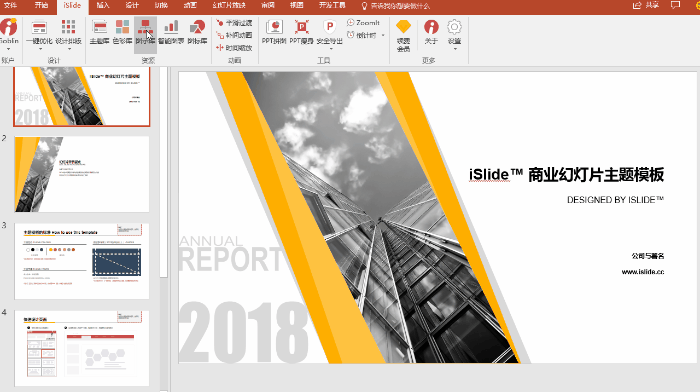Viewport: 700px width, 392px height.
Task: Switch to the Insert tab (插入)
Action: [x=103, y=5]
